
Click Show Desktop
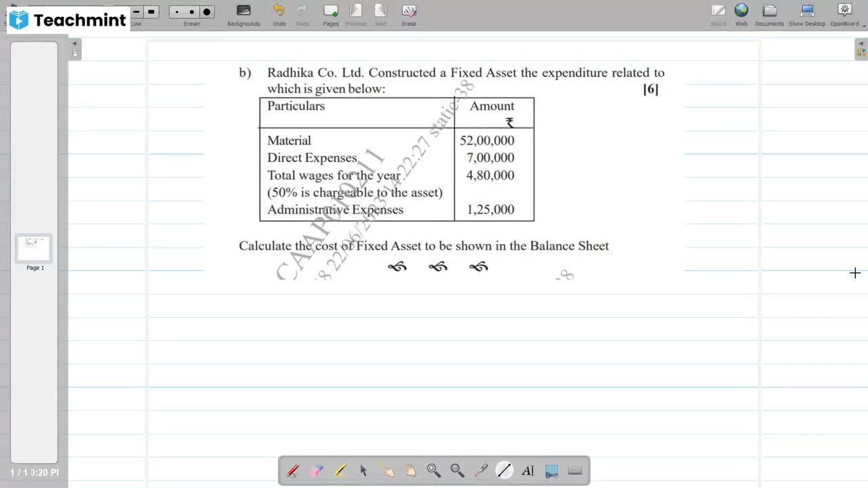pos(807,14)
